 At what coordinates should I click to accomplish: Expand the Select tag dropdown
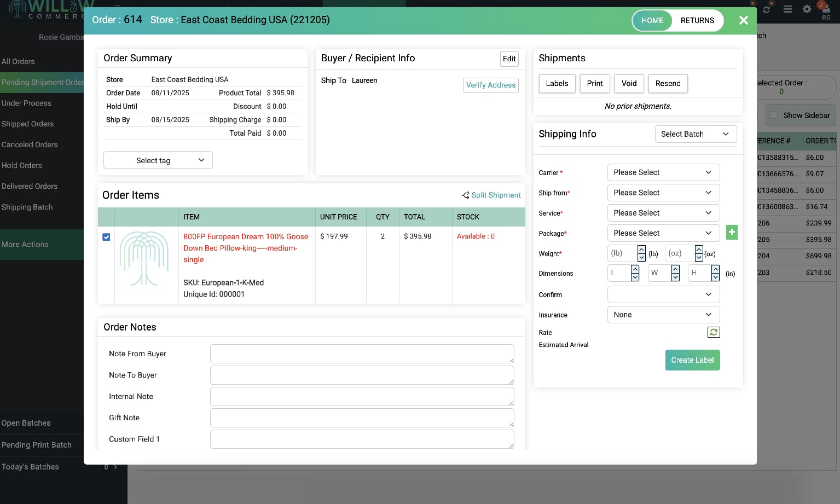[158, 160]
